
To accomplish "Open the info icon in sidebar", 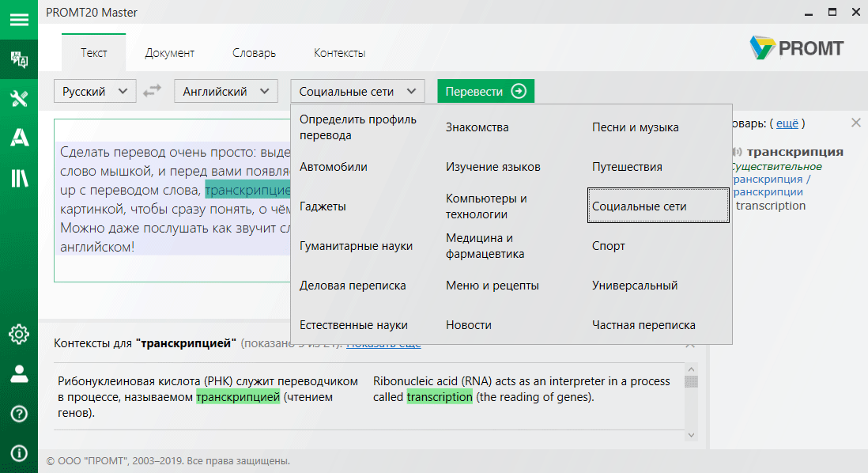I will (19, 453).
